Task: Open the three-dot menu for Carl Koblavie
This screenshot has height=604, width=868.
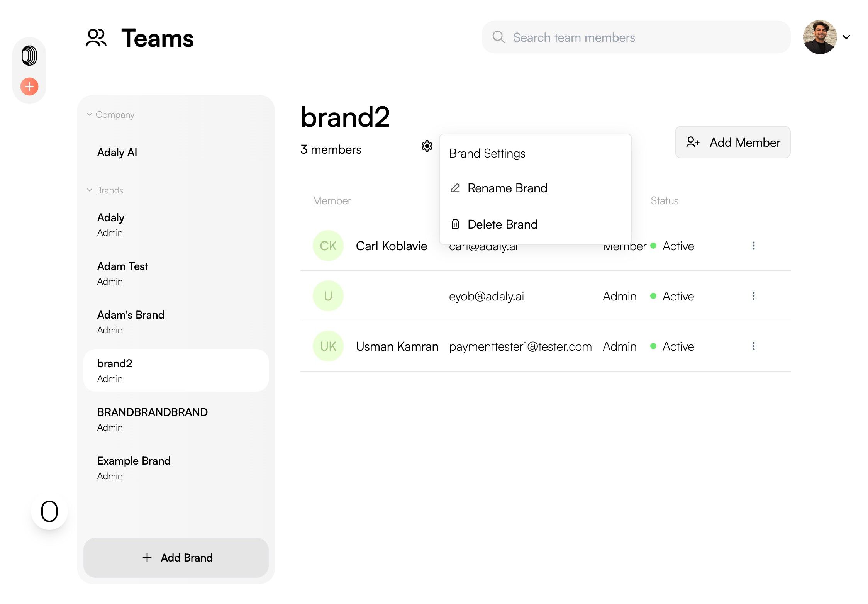Action: coord(753,246)
